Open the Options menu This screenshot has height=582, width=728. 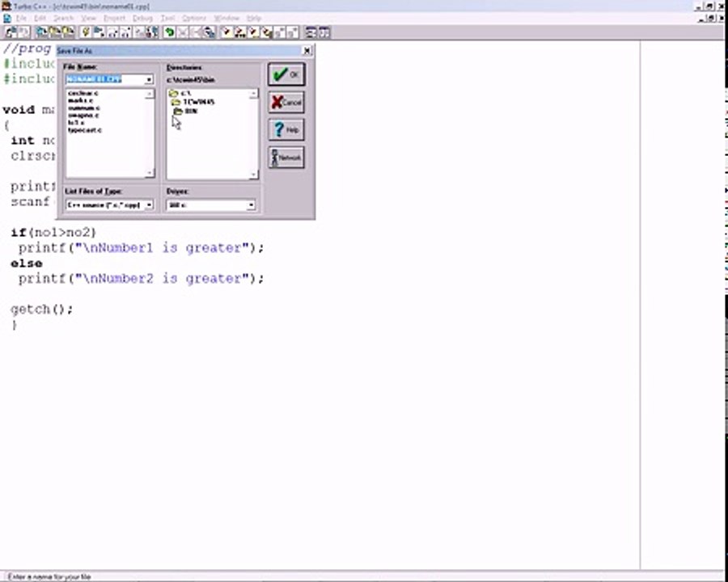point(194,18)
